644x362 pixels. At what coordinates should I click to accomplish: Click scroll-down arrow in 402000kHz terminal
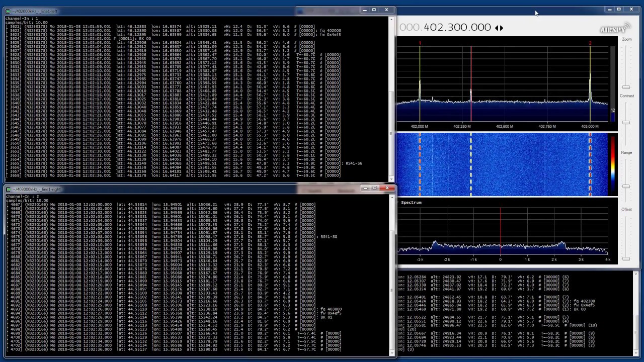[392, 178]
